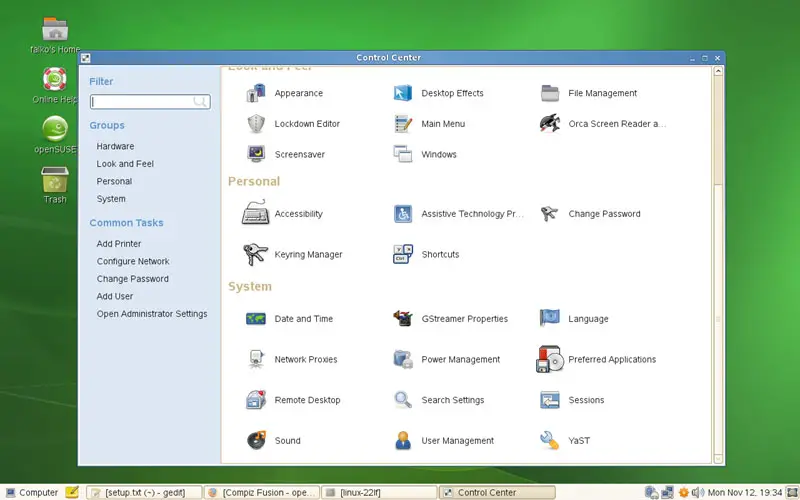Viewport: 800px width, 500px height.
Task: Click Open Administrator Settings task
Action: click(x=152, y=314)
